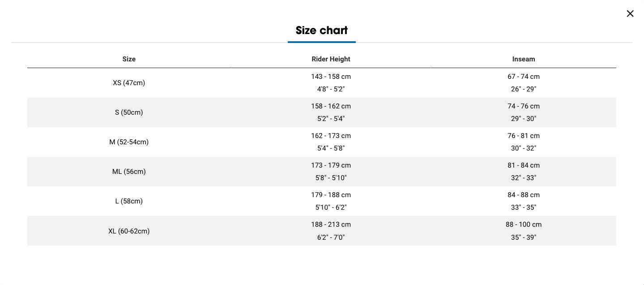
Task: Click the 5'2" - 5'4" height value
Action: tap(331, 119)
